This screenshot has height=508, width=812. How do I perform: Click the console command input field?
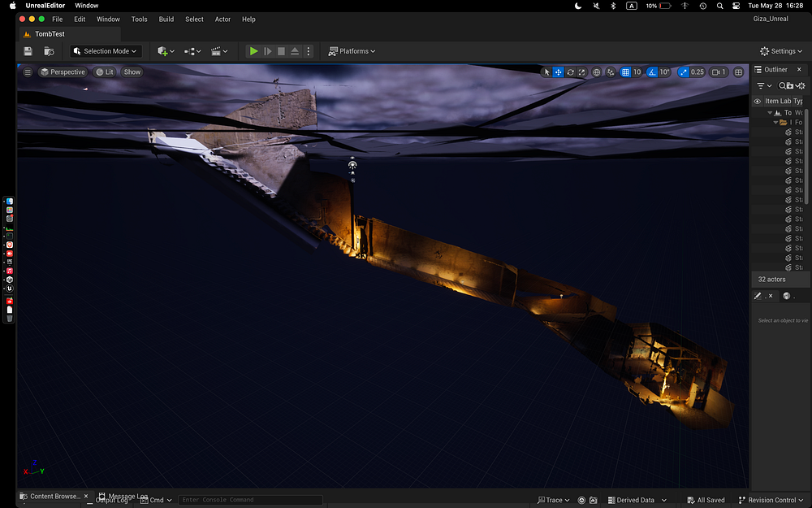[x=250, y=500]
